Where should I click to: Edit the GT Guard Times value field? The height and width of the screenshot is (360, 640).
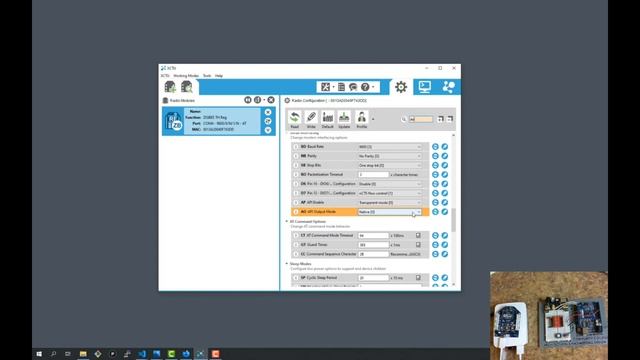click(373, 245)
